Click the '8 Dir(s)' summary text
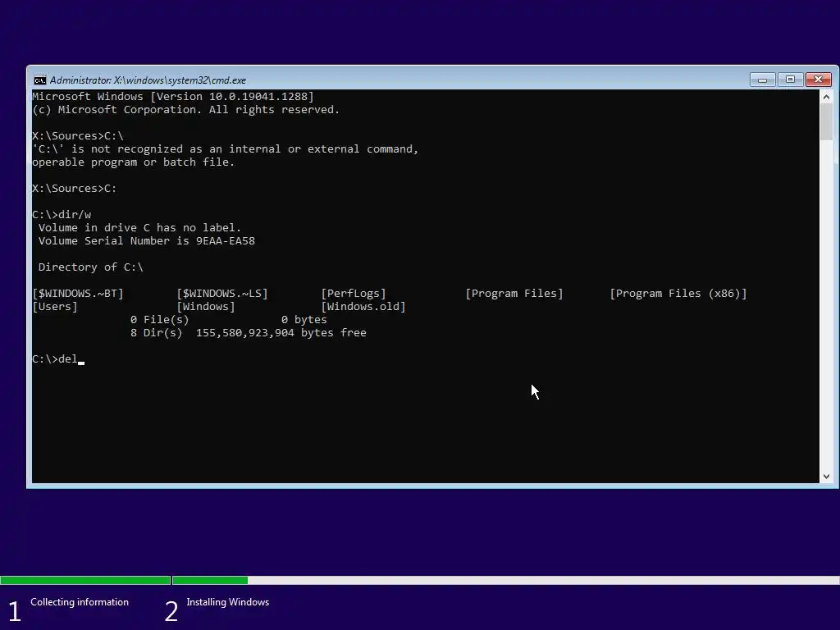The width and height of the screenshot is (840, 630). [157, 333]
